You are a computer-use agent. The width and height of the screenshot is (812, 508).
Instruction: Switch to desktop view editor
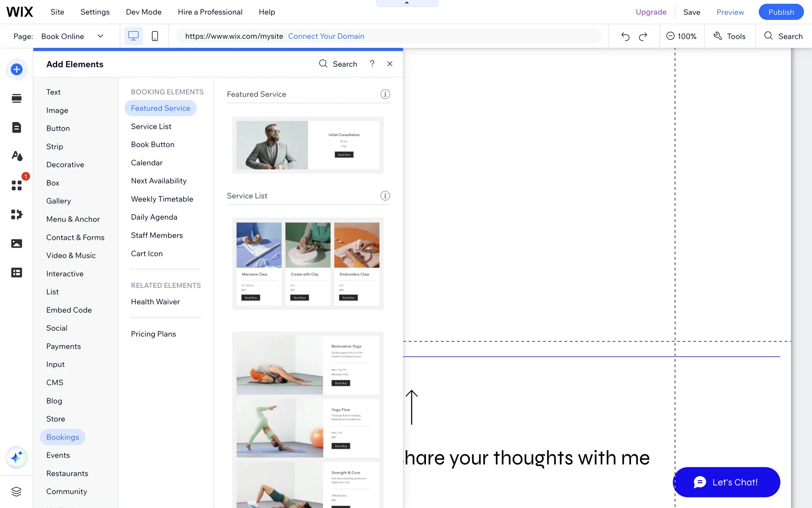point(133,36)
